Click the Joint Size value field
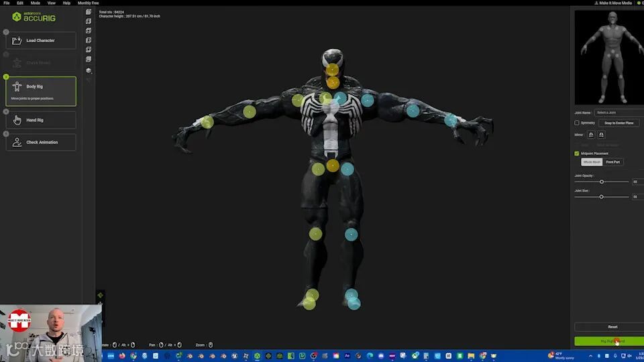The width and height of the screenshot is (644, 362). click(x=638, y=197)
